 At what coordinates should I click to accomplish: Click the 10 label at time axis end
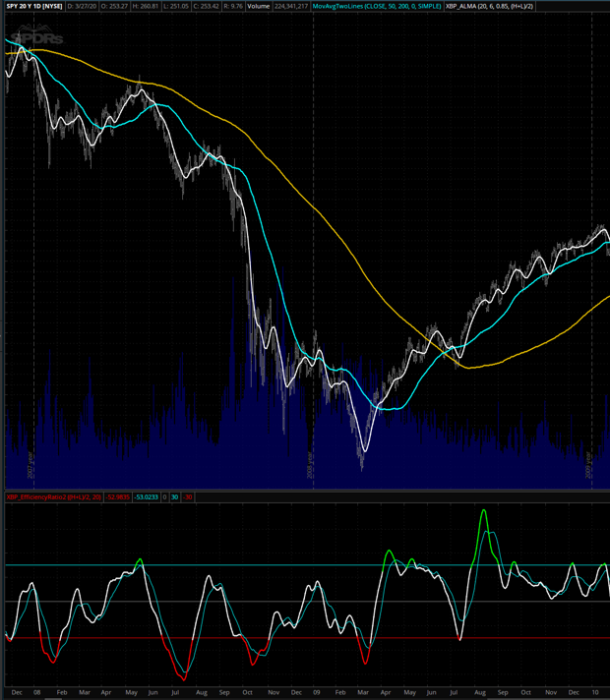click(596, 691)
